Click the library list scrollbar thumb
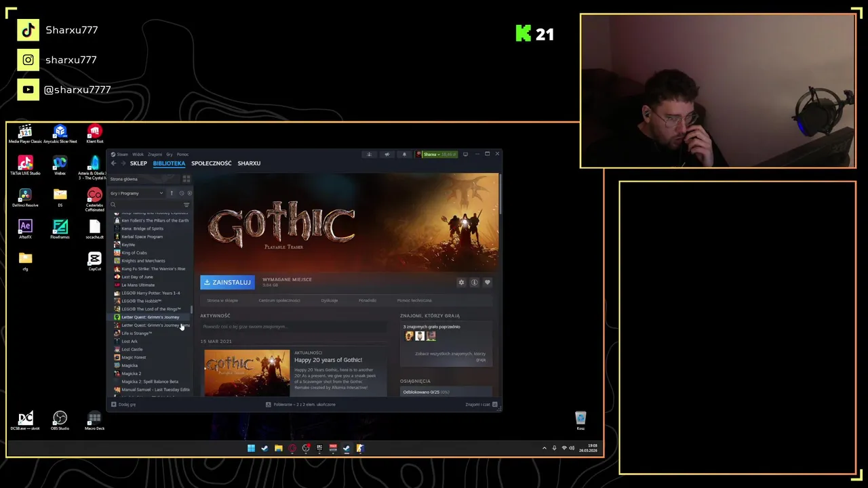Image resolution: width=868 pixels, height=488 pixels. 192,310
